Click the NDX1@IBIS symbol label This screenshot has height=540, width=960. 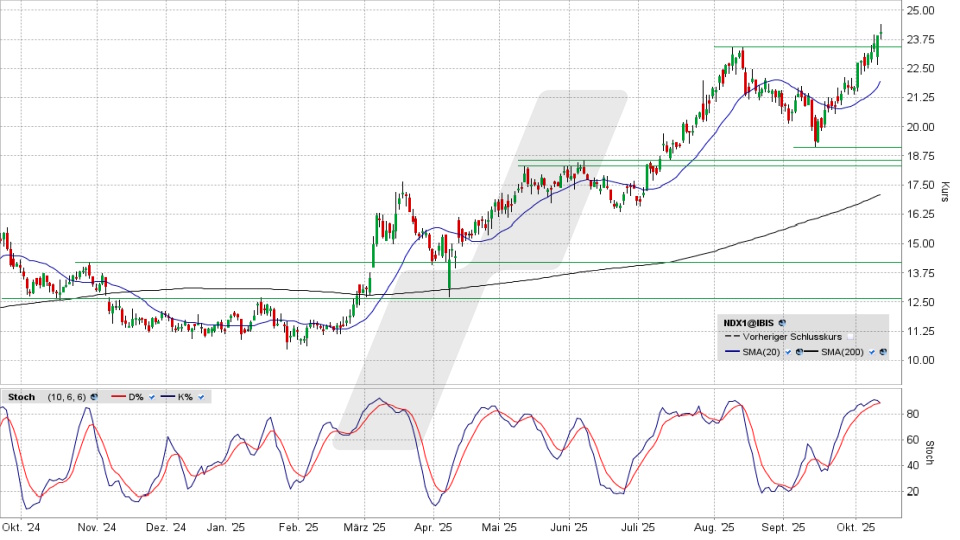click(x=748, y=323)
